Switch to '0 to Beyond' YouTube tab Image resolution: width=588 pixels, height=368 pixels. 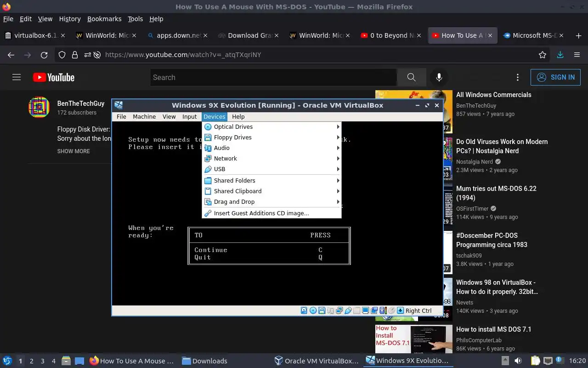pos(391,35)
